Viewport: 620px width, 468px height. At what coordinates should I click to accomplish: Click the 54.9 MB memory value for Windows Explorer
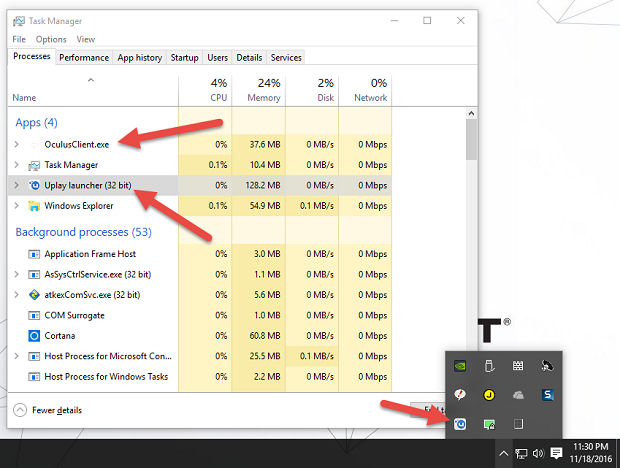tap(265, 206)
